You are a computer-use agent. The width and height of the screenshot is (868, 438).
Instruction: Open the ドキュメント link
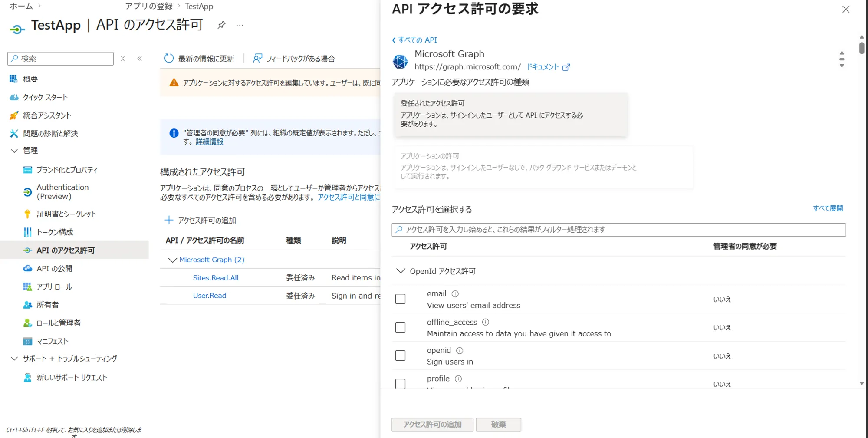[x=548, y=67]
